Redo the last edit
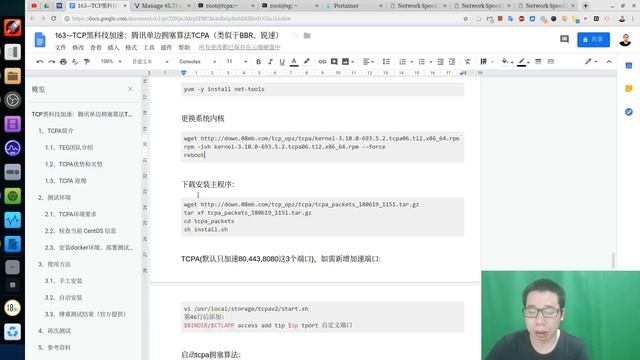 pos(51,62)
